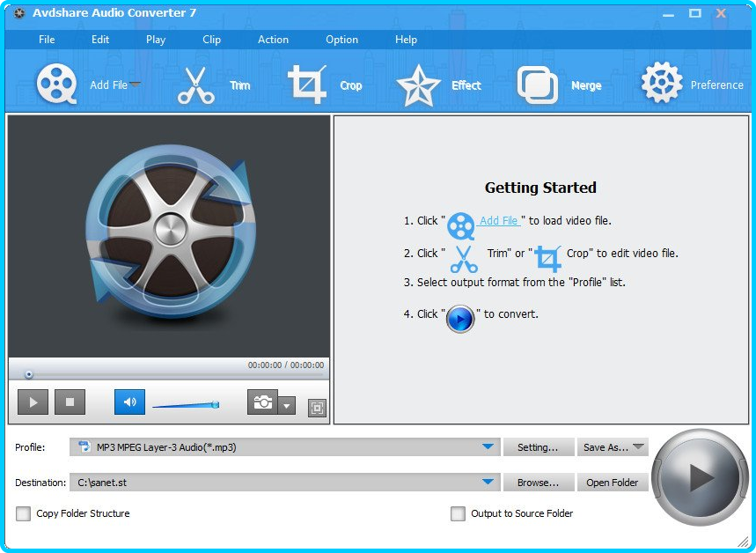Click the Browse... button
The width and height of the screenshot is (756, 553).
pyautogui.click(x=539, y=482)
